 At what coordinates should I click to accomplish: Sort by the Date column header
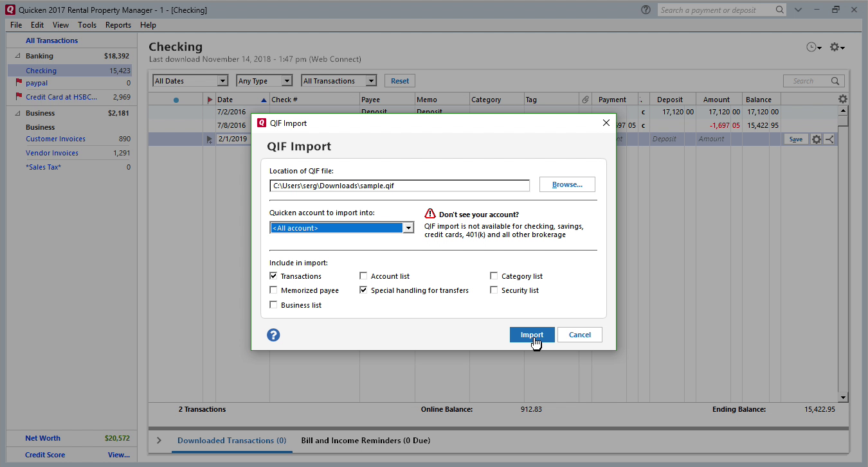click(241, 100)
